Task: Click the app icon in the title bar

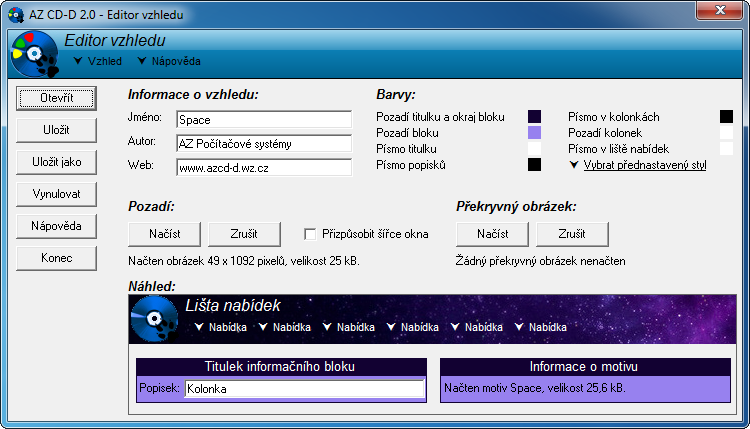Action: point(15,15)
